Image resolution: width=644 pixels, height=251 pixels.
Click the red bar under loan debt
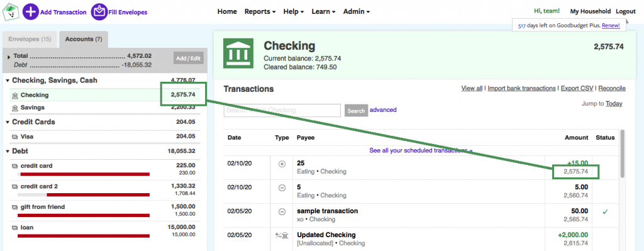point(84,236)
